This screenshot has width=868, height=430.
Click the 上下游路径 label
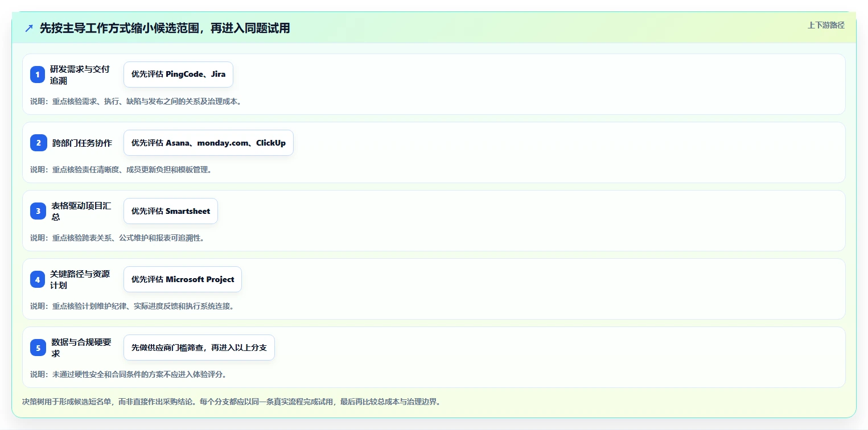coord(826,25)
